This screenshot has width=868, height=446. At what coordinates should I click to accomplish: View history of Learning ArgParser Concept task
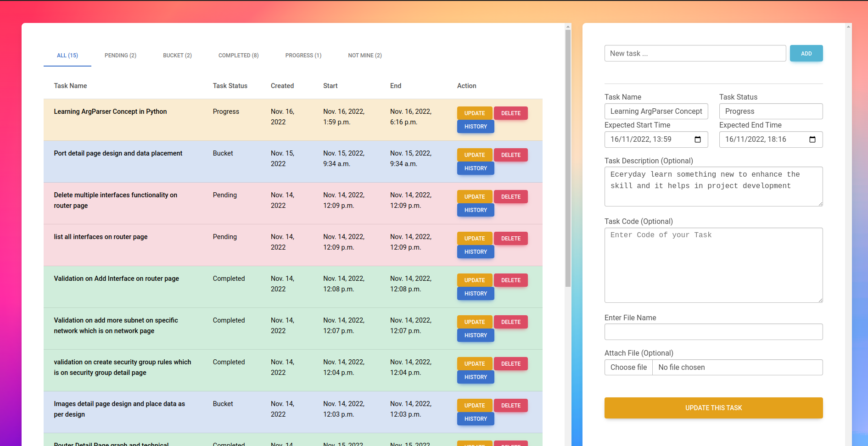(476, 127)
